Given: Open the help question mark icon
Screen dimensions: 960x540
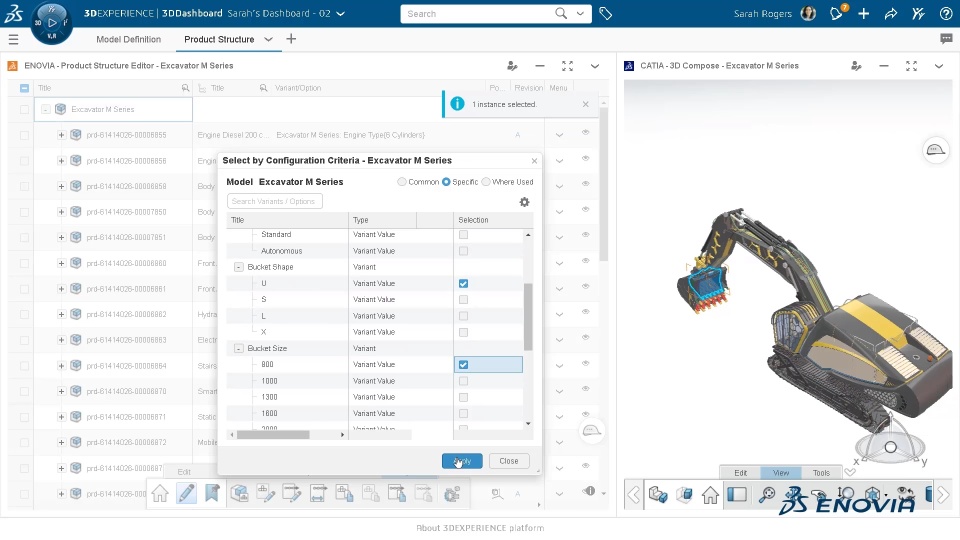Looking at the screenshot, I should click(x=946, y=13).
